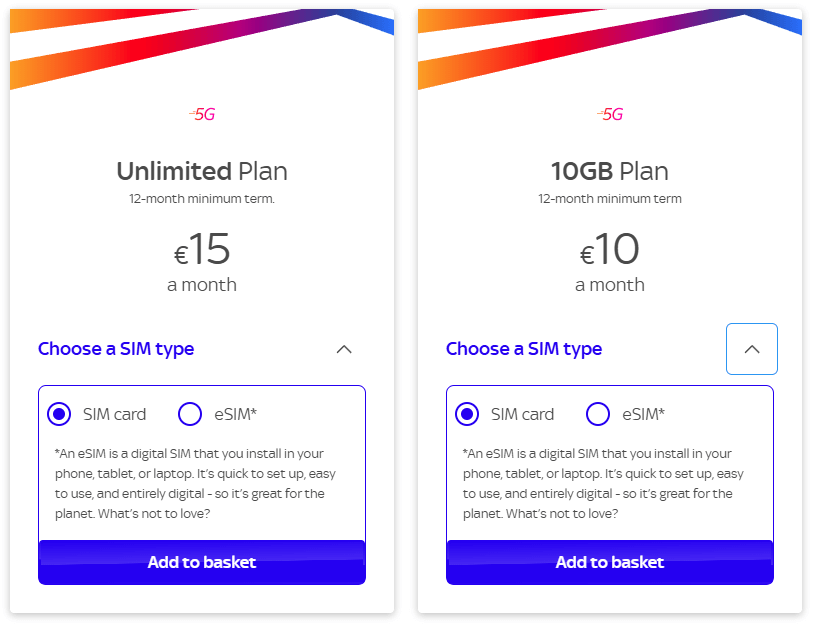Add the Unlimited Plan to basket
Screen dimensions: 813x625
pyautogui.click(x=202, y=562)
